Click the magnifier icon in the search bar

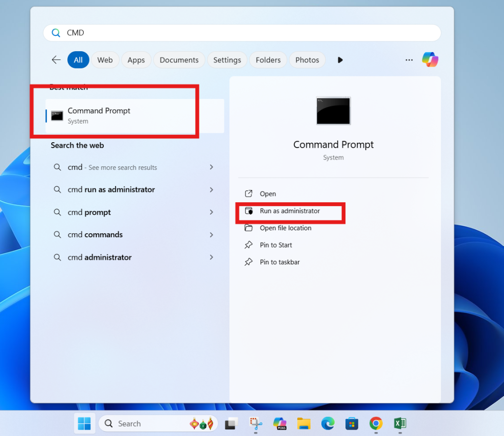[x=56, y=32]
